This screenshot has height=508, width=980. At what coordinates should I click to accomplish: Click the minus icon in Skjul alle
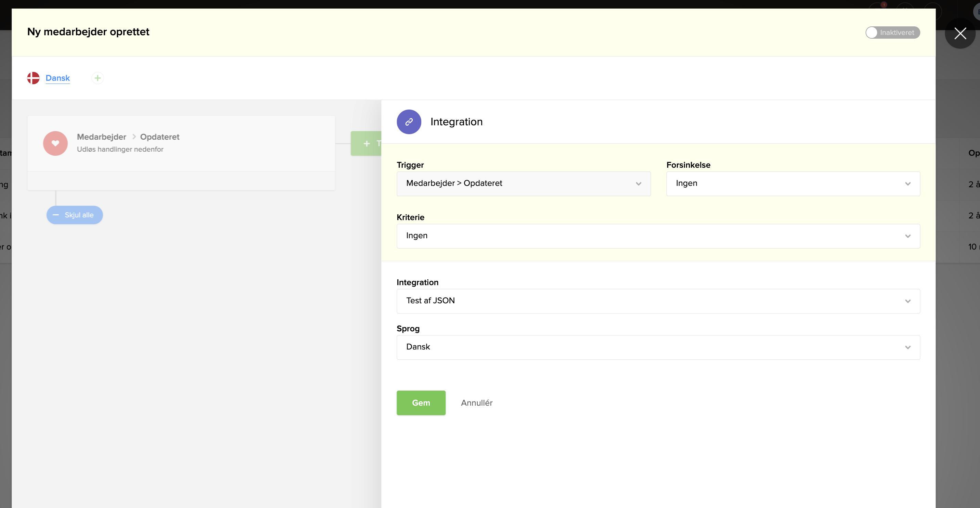point(56,215)
